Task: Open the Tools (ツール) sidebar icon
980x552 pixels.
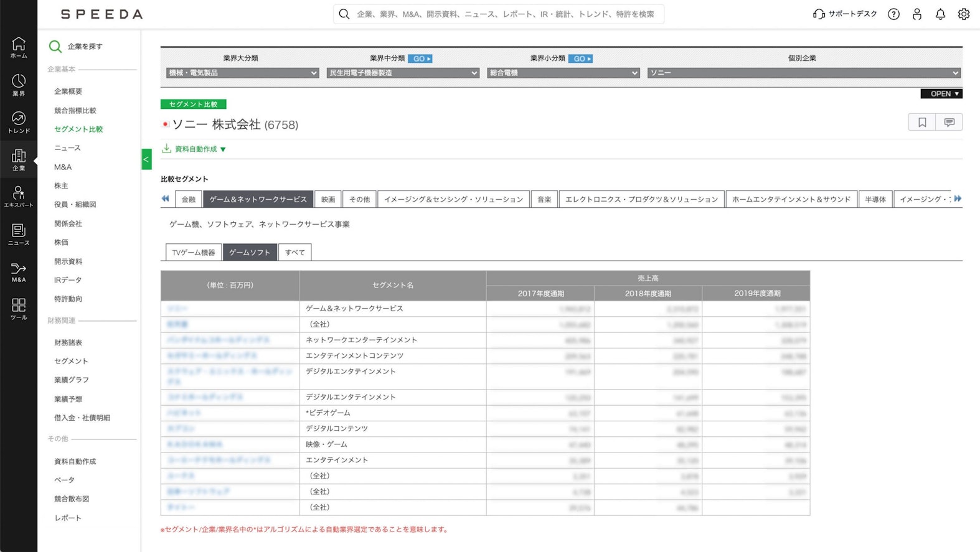Action: [19, 309]
